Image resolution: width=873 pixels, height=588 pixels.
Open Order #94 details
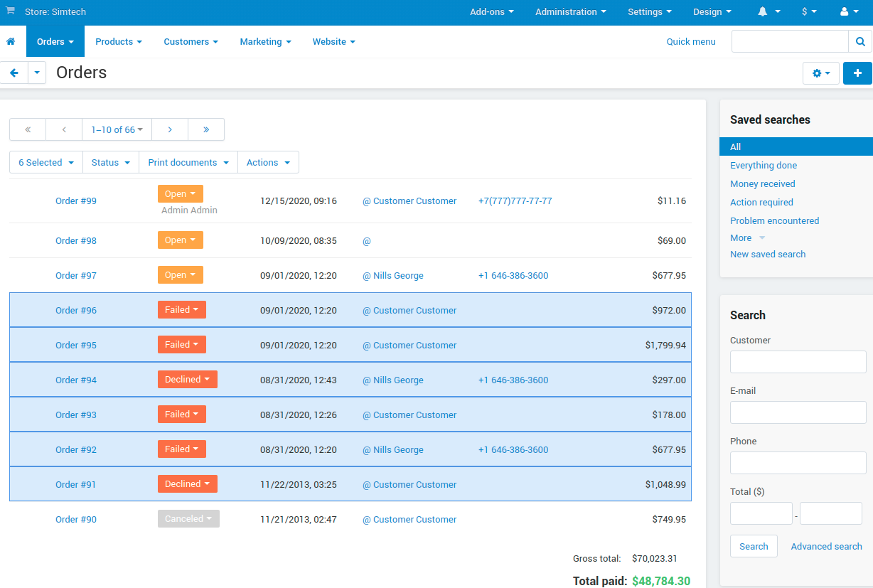[76, 380]
